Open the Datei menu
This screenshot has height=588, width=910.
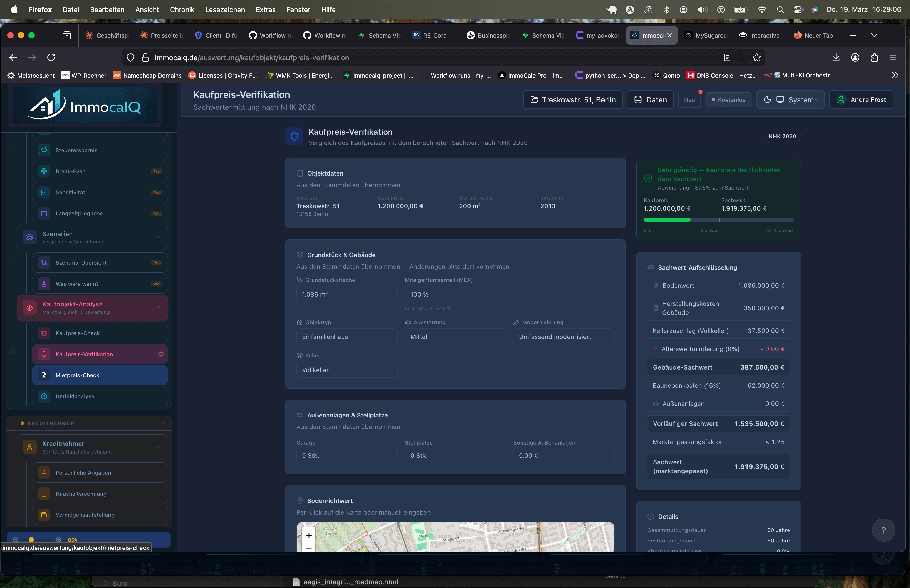[71, 9]
